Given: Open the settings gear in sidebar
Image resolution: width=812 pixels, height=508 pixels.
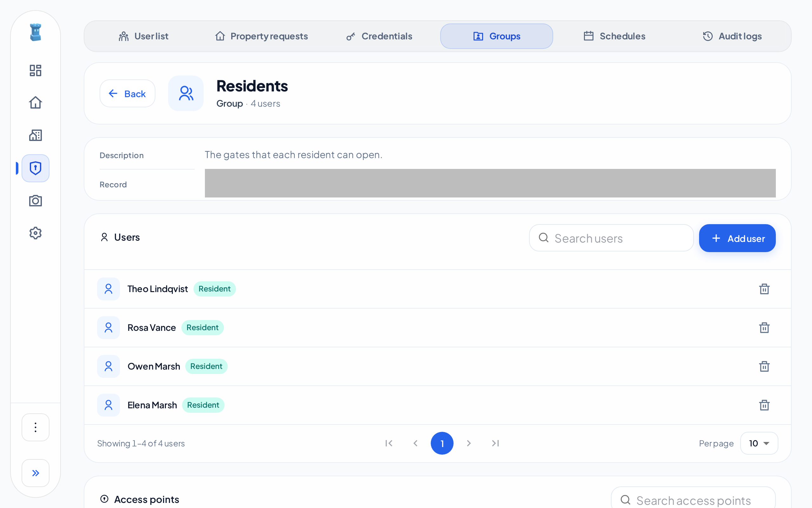Looking at the screenshot, I should point(35,233).
